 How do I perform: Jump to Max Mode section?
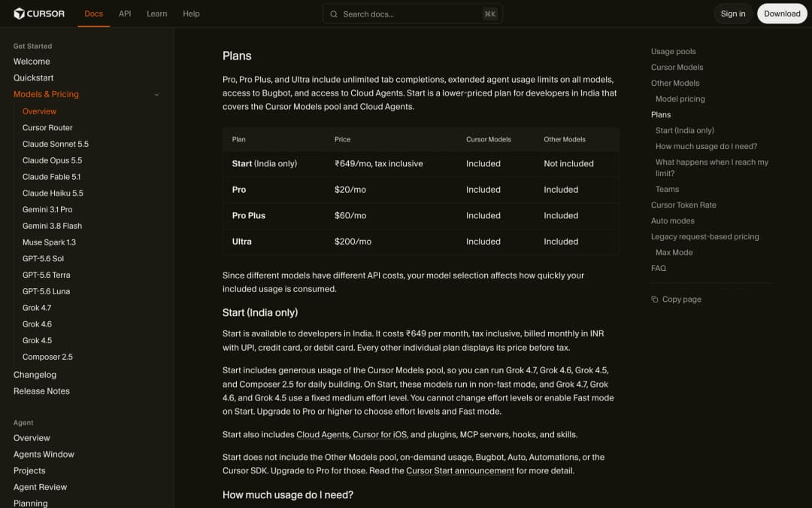(674, 252)
